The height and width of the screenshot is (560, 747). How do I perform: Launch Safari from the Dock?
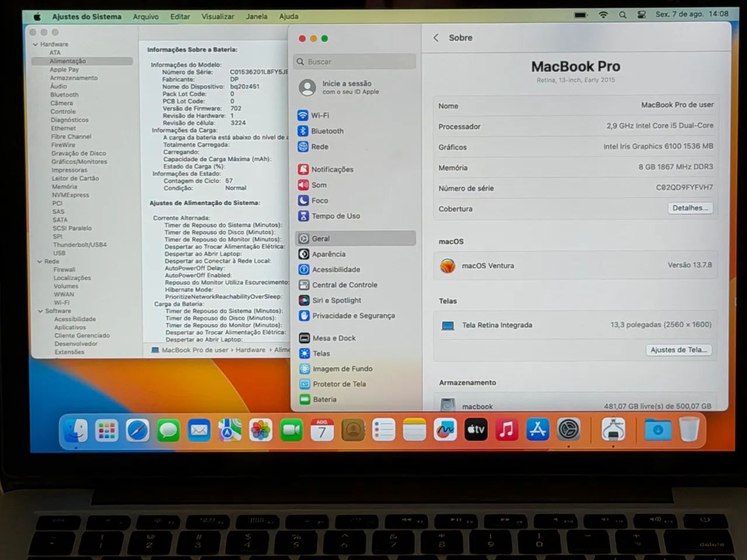coord(138,430)
